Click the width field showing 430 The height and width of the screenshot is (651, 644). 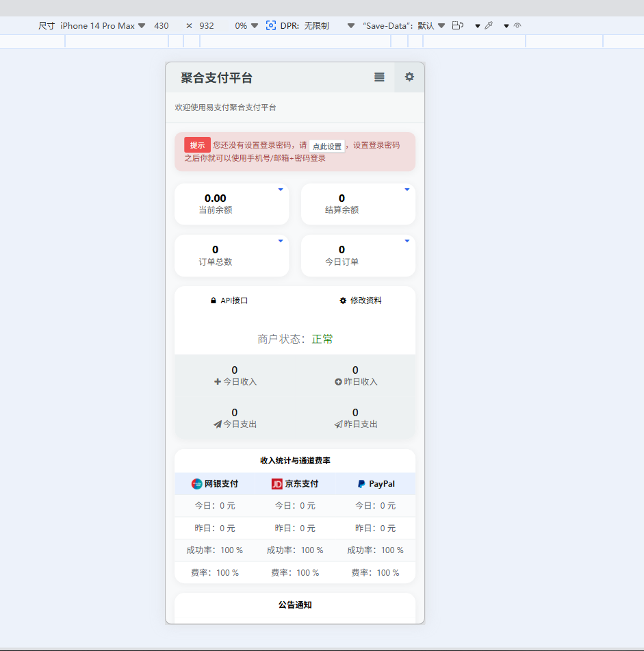coord(162,26)
